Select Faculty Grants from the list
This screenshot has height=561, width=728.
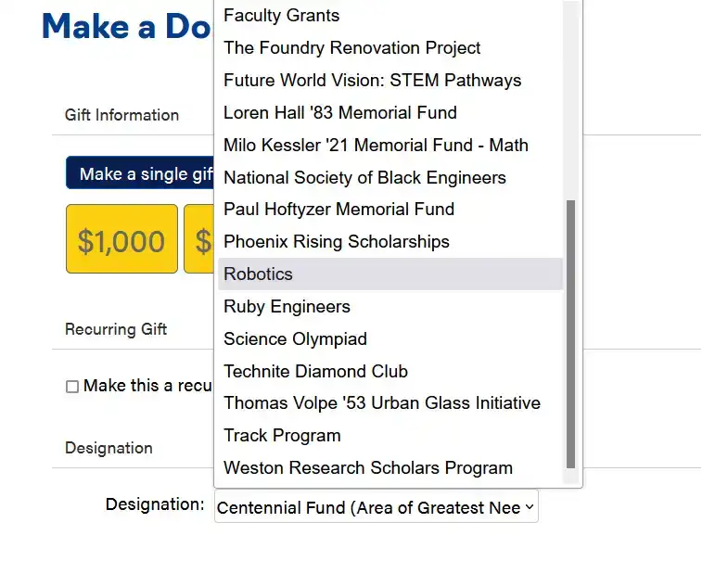(282, 16)
